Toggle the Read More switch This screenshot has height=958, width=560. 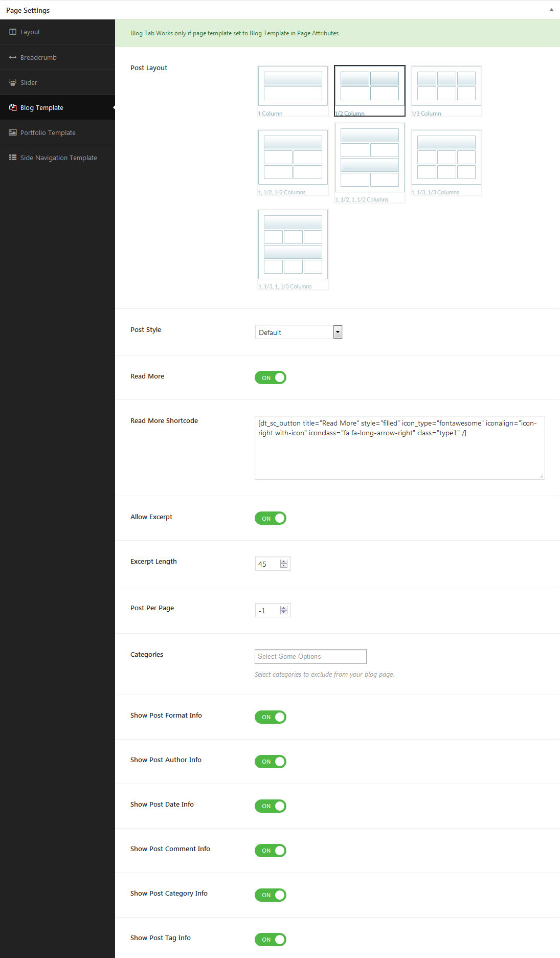[x=271, y=377]
